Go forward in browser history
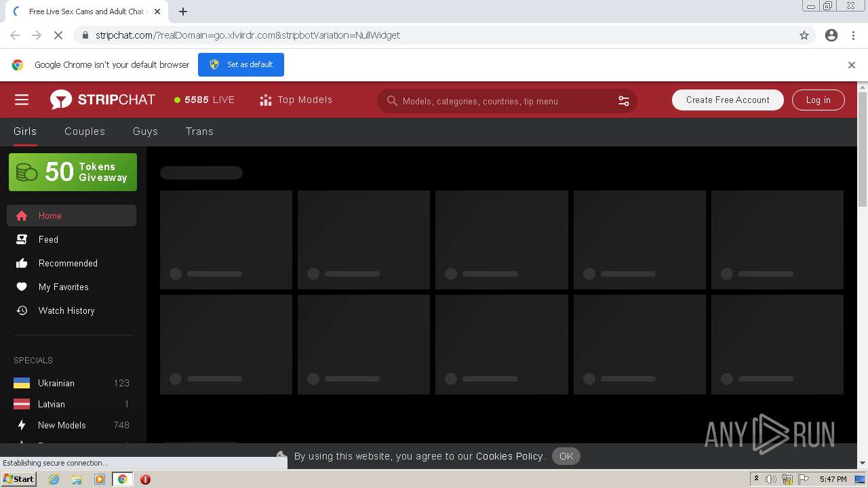This screenshot has height=488, width=868. click(x=37, y=35)
